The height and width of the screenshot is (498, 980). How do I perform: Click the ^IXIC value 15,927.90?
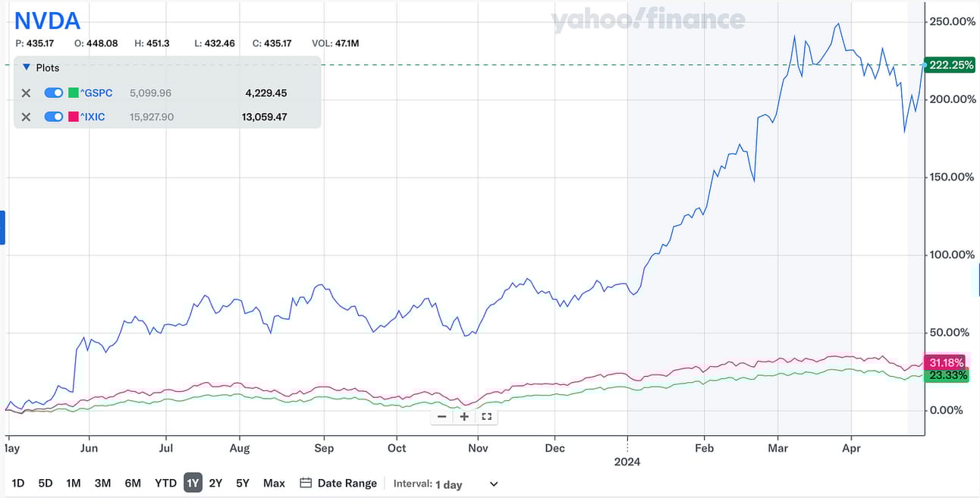tap(152, 117)
